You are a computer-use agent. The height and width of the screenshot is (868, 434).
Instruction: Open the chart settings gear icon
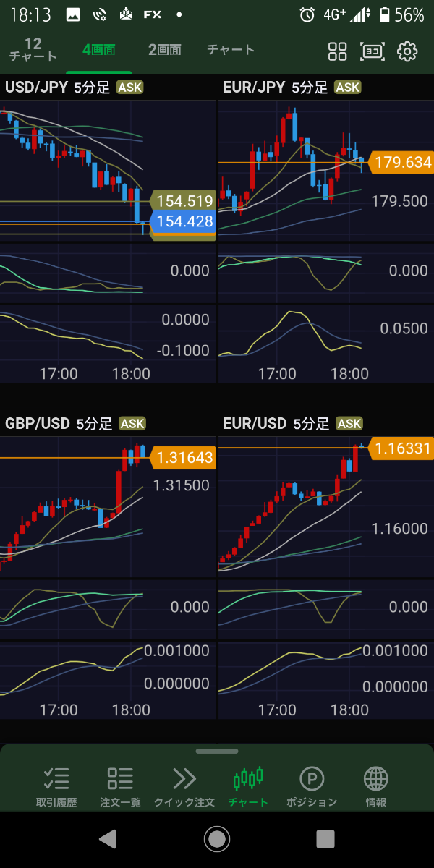408,51
